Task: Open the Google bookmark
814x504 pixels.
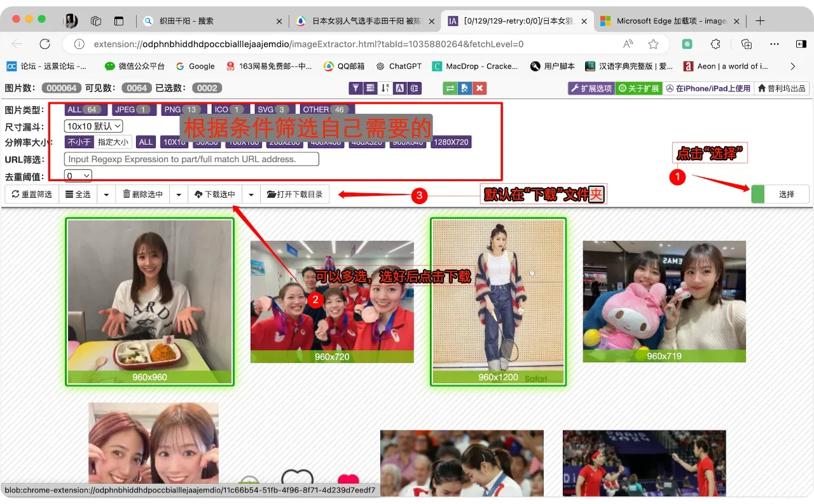Action: coord(195,66)
